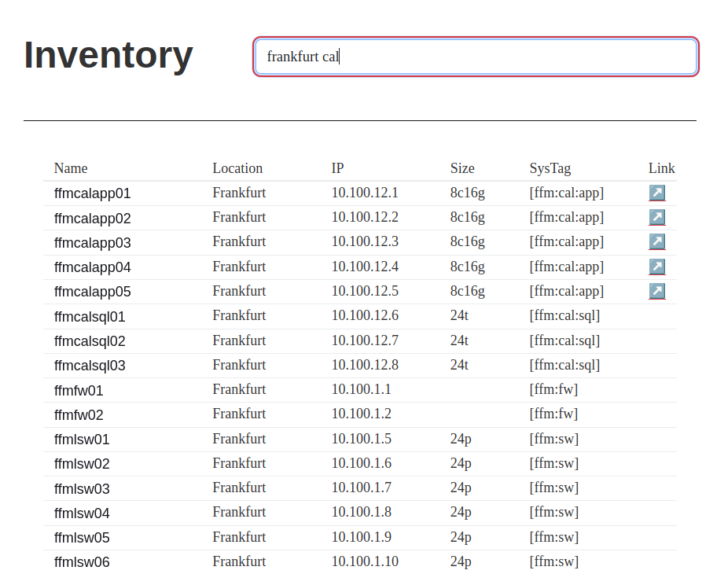
Task: Click the Name column header
Action: [71, 168]
